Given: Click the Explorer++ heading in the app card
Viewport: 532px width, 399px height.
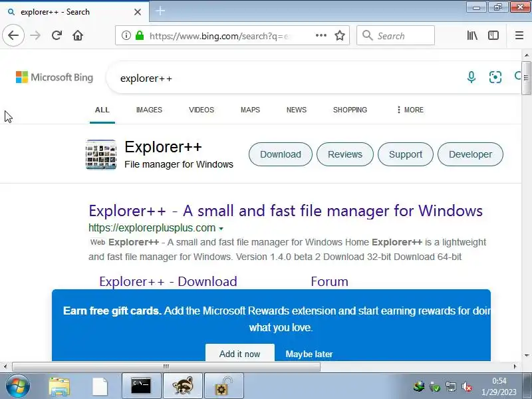Looking at the screenshot, I should 163,147.
